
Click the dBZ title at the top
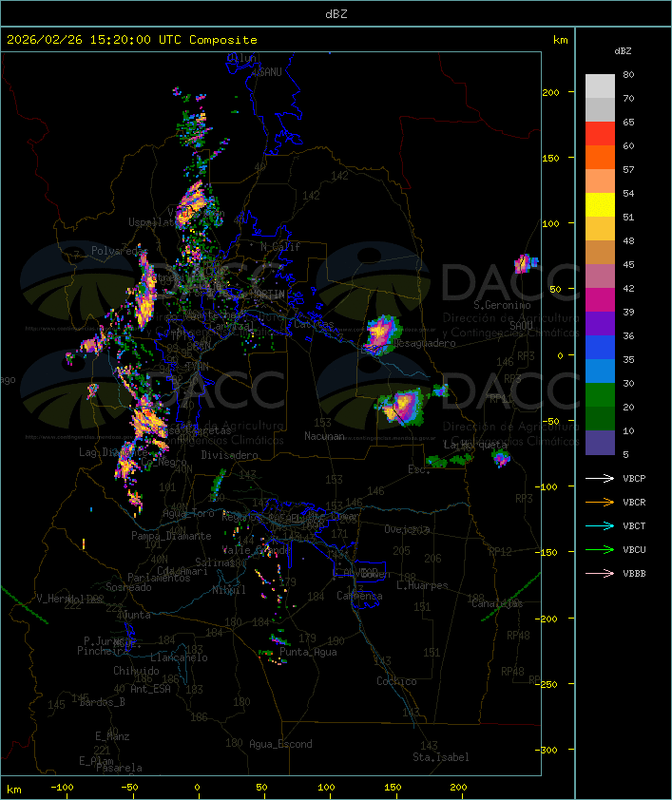click(336, 14)
